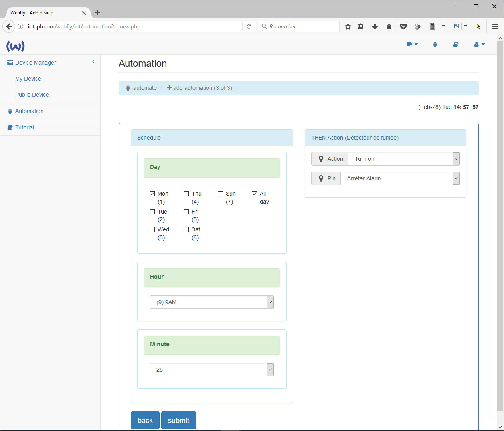The width and height of the screenshot is (504, 431).
Task: Open the screenshot extension dropdown arrow
Action: coord(466,26)
